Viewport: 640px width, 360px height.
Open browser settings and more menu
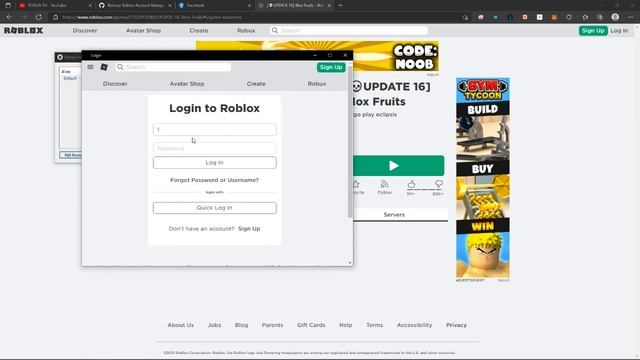pos(631,17)
